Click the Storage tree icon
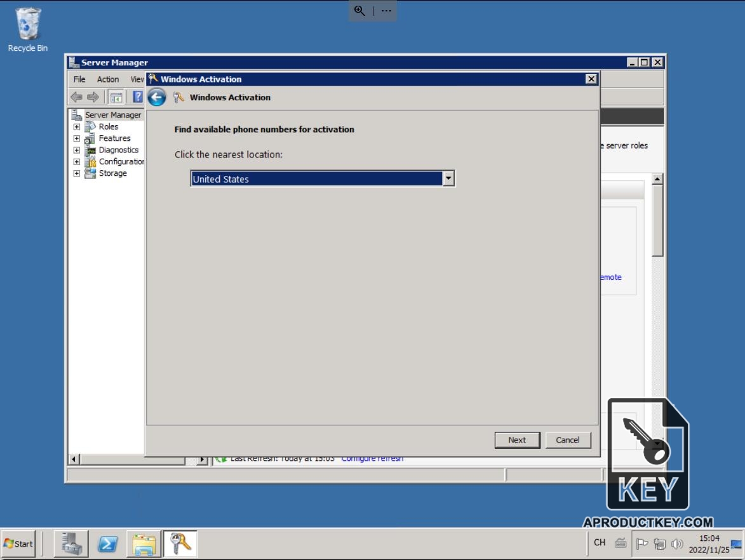 tap(90, 173)
